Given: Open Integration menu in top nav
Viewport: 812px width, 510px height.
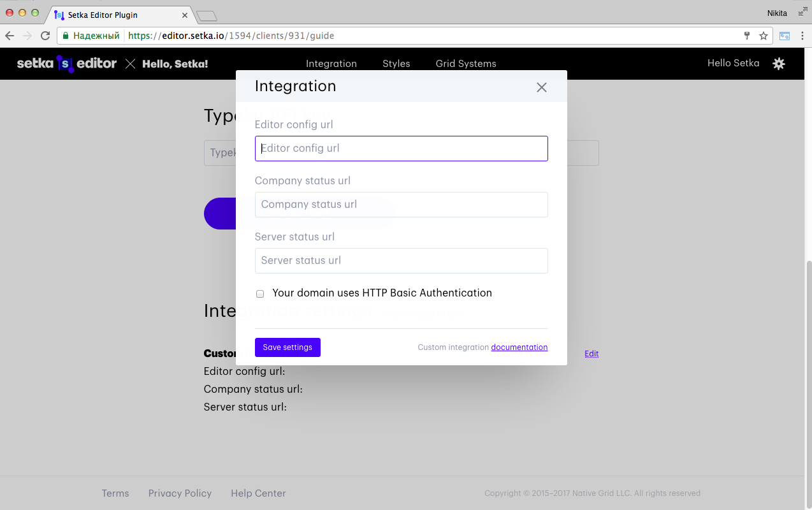Looking at the screenshot, I should coord(331,64).
